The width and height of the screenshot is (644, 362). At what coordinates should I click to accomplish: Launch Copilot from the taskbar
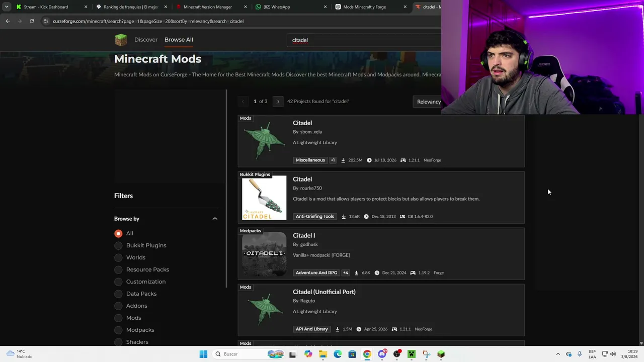click(308, 354)
